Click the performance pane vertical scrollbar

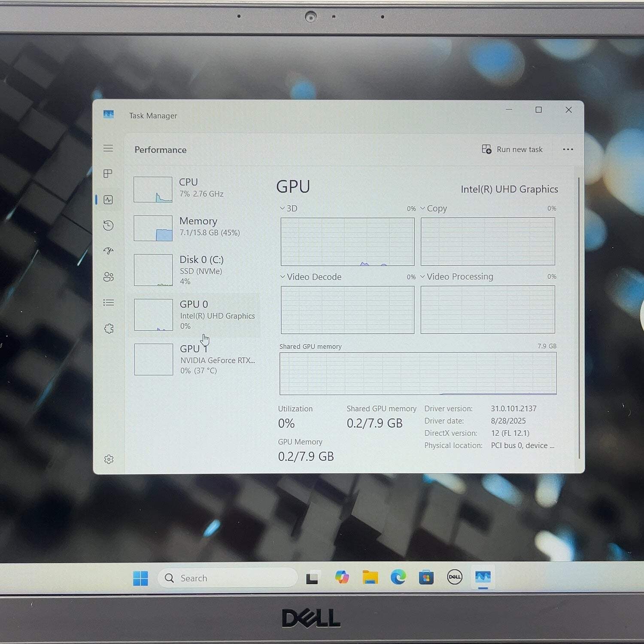[x=579, y=318]
